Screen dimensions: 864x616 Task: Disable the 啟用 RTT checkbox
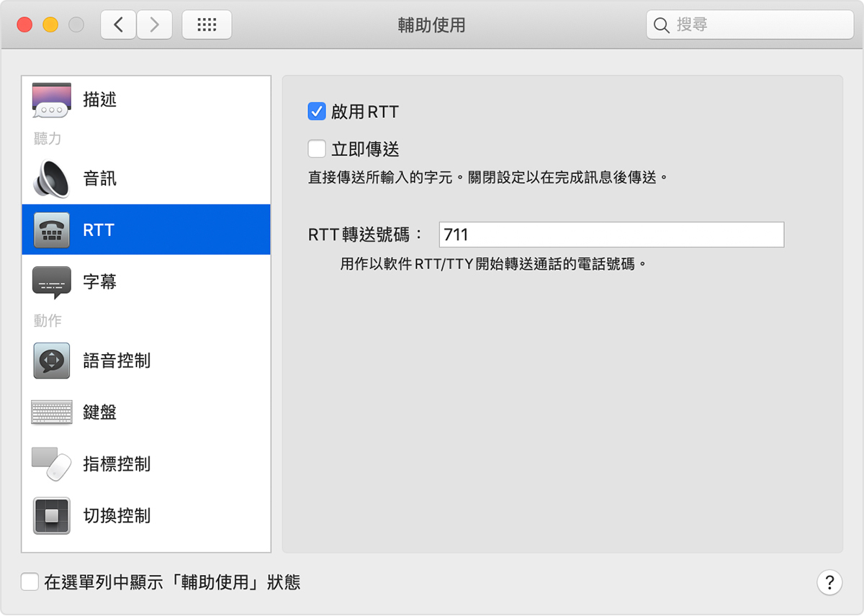click(x=317, y=112)
